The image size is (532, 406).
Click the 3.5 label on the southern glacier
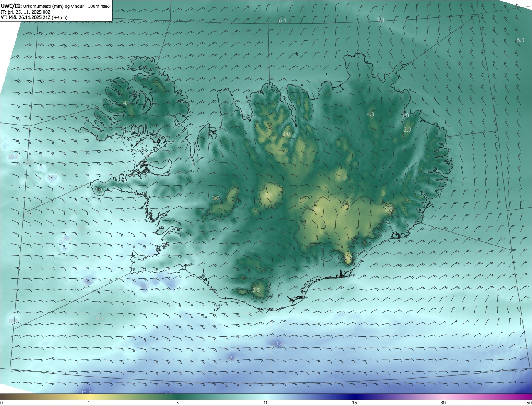click(256, 290)
